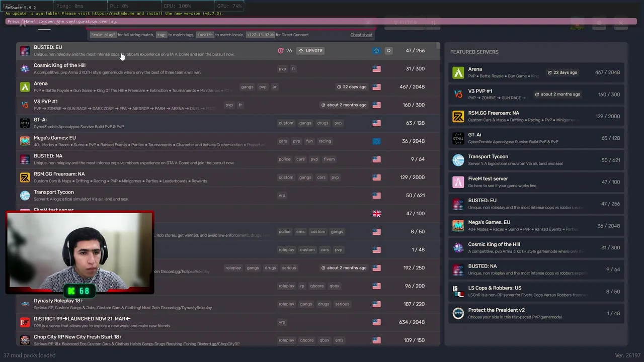Viewport: 644px width, 362px height.
Task: Open the Cheat sheet link
Action: [x=361, y=35]
